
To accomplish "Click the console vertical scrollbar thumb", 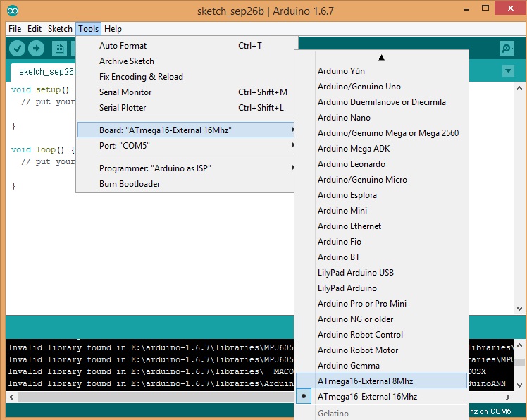I will coord(519,362).
